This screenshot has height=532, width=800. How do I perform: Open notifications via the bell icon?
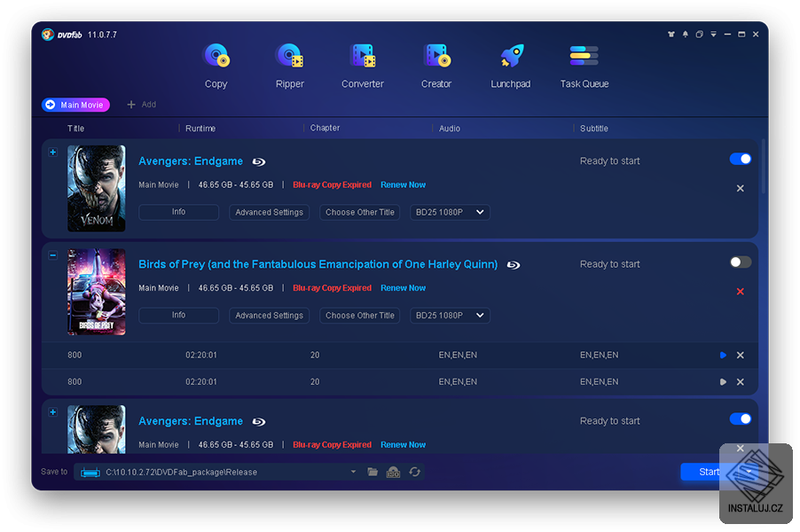686,35
